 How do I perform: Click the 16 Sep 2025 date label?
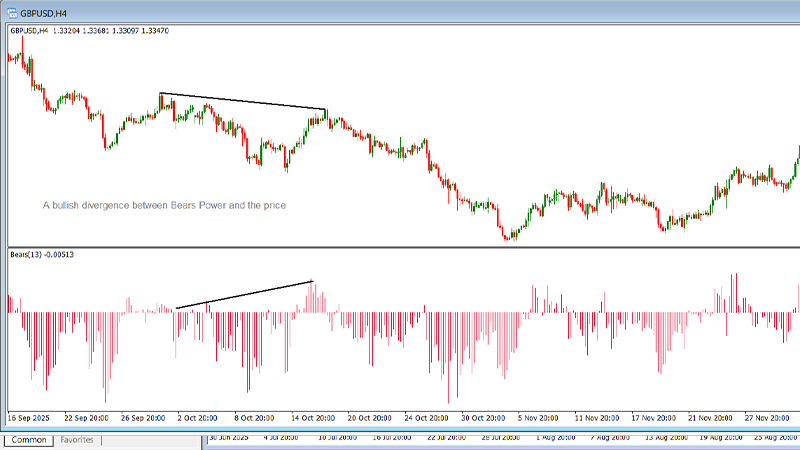pyautogui.click(x=29, y=418)
